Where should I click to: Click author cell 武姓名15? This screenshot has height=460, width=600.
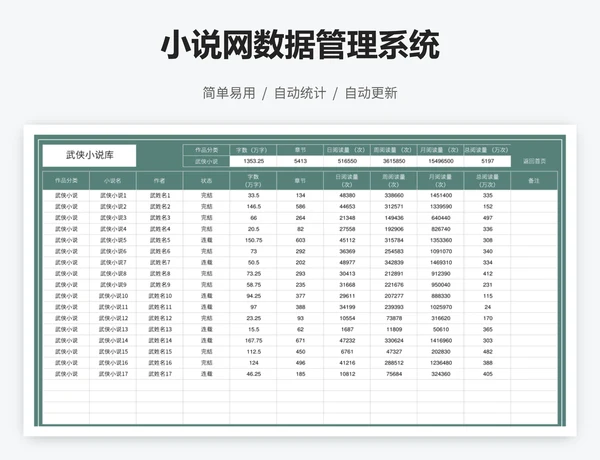pos(160,351)
